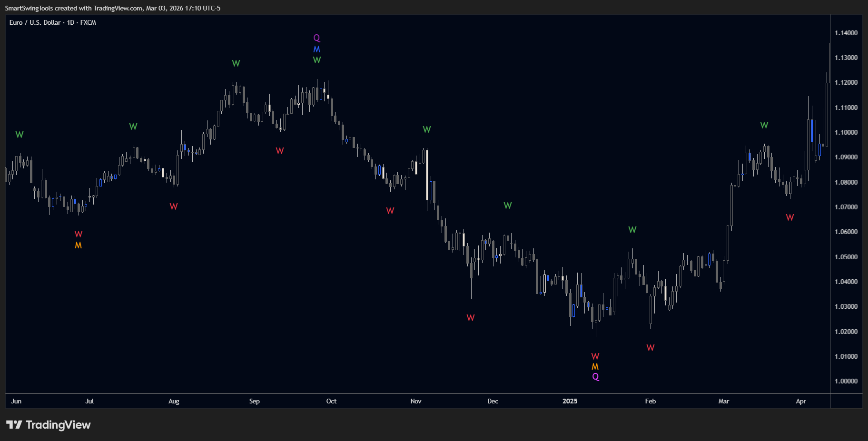
Task: Select the orange M marker below January low
Action: (x=595, y=366)
